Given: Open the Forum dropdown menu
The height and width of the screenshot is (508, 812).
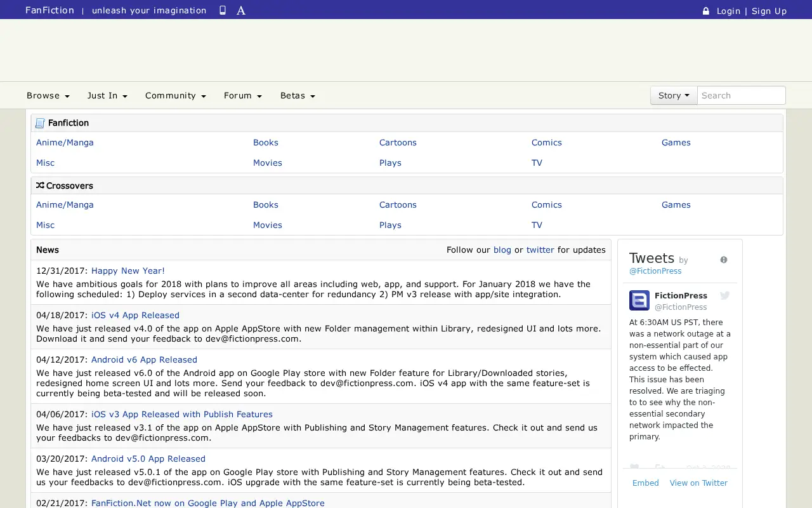Looking at the screenshot, I should 243,96.
